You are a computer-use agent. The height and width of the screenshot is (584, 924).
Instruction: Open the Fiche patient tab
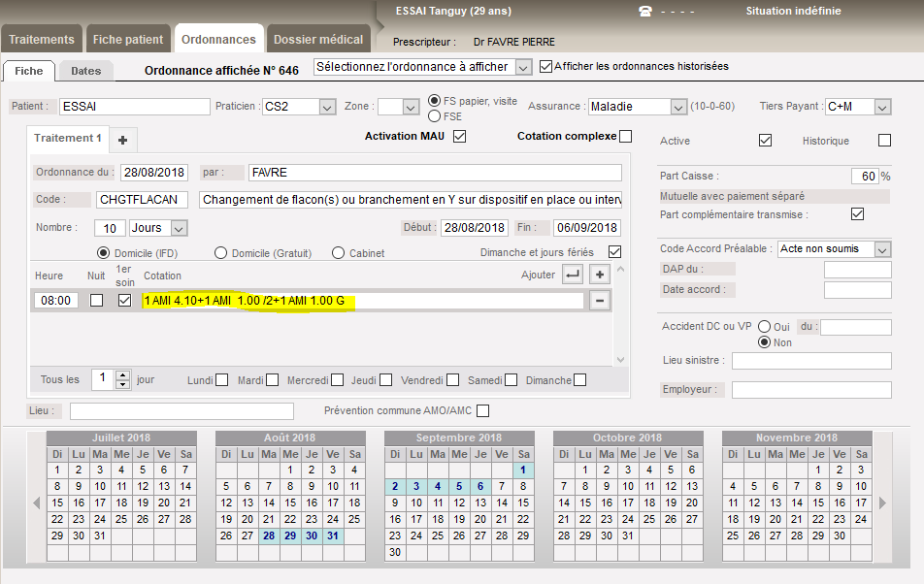pos(128,40)
